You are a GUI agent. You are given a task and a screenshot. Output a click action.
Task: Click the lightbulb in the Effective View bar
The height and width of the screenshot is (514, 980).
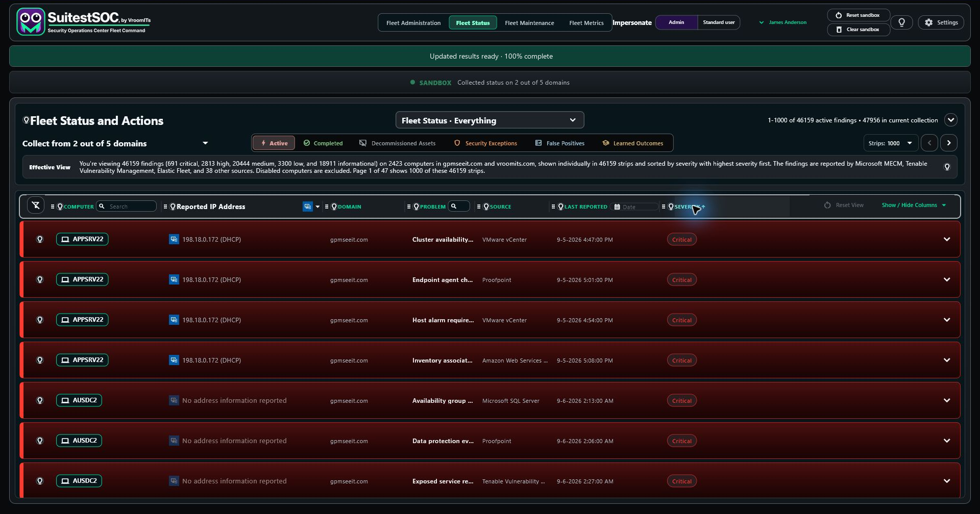[947, 167]
